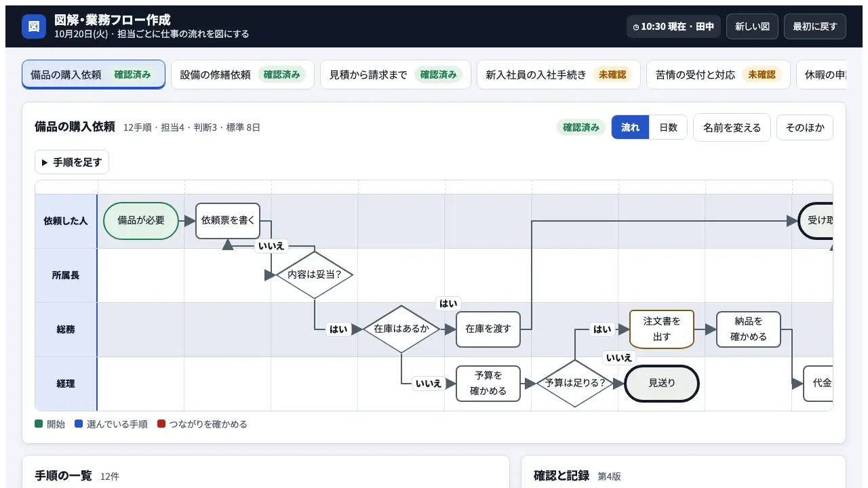Select the 予算は足りる？ decision diamond
Screen dimensions: 868x488
coord(575,384)
